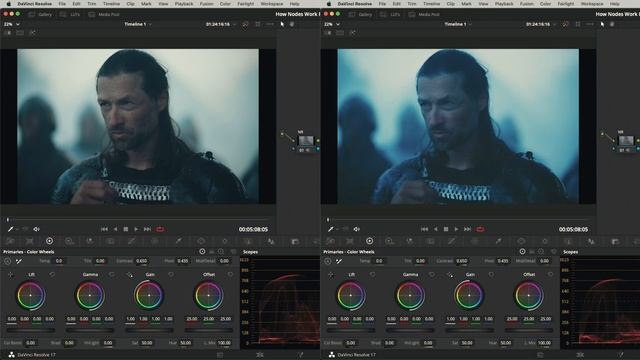Viewport: 640px width, 360px height.
Task: Open Timeline menu in left menu bar
Action: click(111, 4)
